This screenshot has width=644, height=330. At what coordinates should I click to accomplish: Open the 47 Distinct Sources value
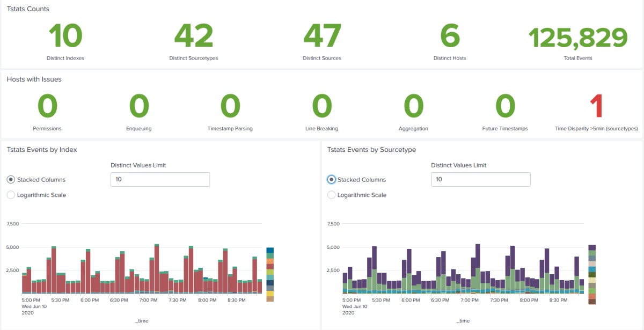322,36
